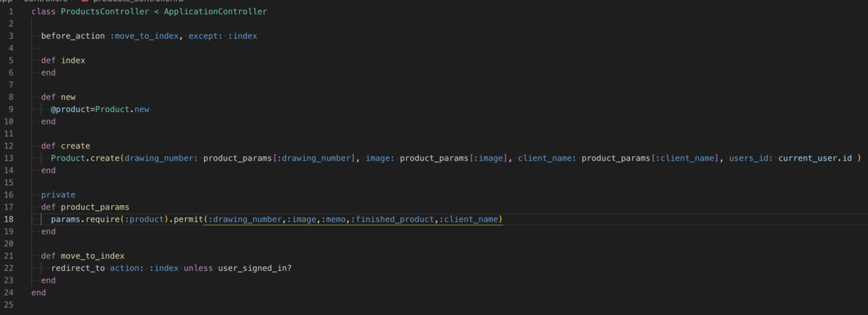Viewport: 868px width, 315px height.
Task: Click product_params method name on line 17
Action: coord(95,207)
